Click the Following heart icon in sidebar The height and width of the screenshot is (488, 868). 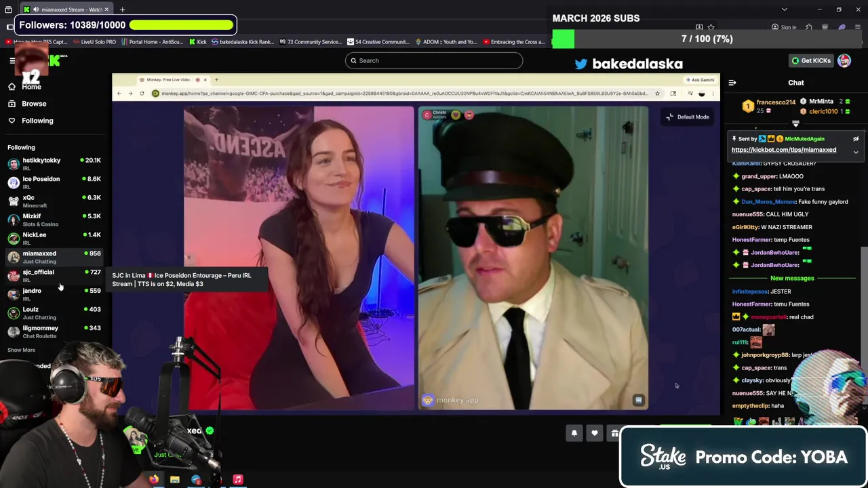pos(12,121)
